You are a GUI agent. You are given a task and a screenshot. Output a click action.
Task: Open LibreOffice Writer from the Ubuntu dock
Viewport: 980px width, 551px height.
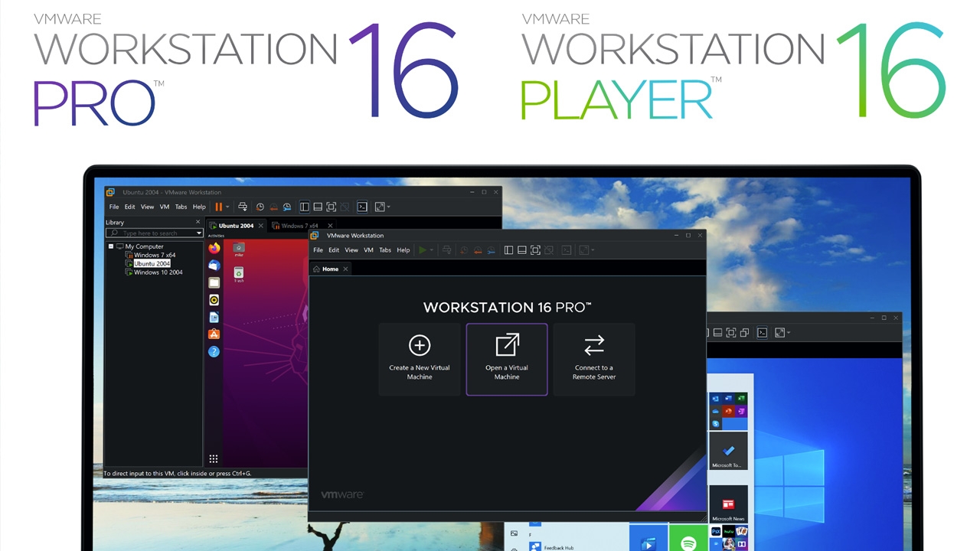[x=214, y=317]
